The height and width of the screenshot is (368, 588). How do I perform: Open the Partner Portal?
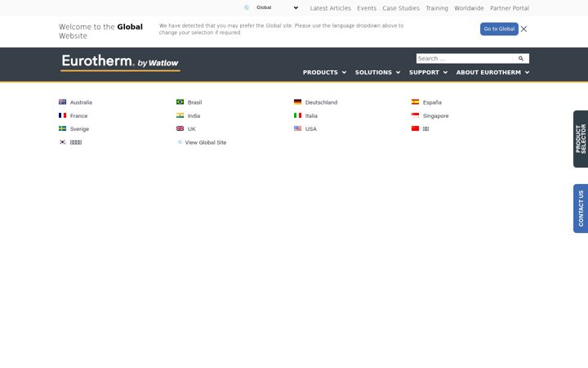point(510,8)
